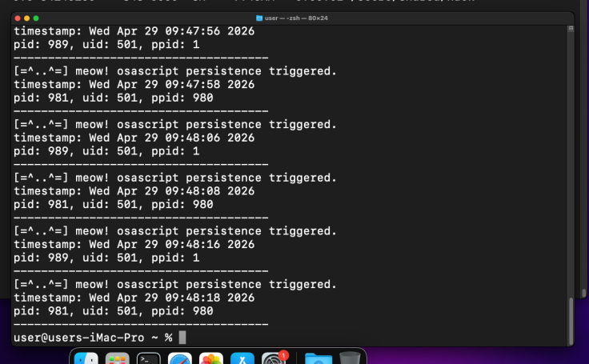
Task: Click the pid line below timestamp 09:48:06
Action: tap(106, 151)
